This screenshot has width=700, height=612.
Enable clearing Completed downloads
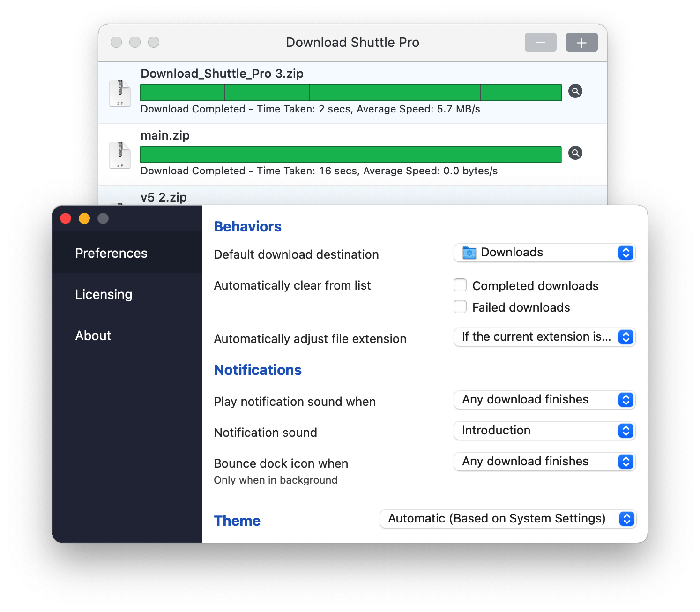pyautogui.click(x=460, y=285)
